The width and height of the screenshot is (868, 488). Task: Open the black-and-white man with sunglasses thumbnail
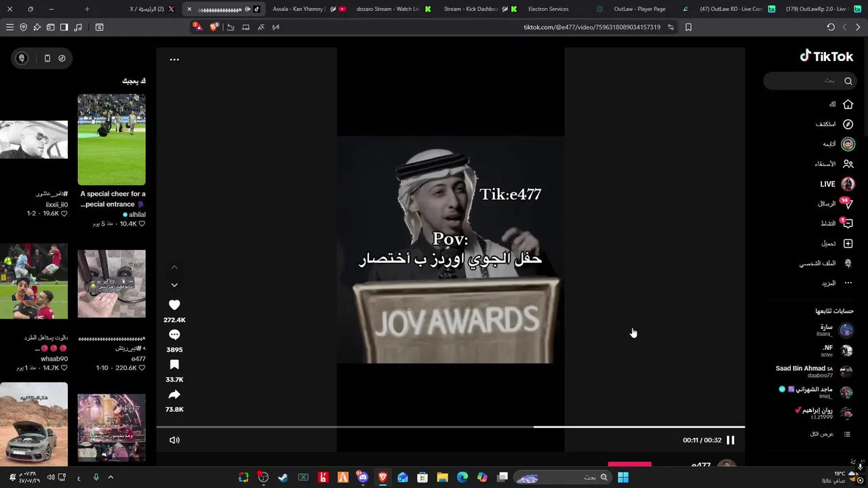tap(34, 140)
